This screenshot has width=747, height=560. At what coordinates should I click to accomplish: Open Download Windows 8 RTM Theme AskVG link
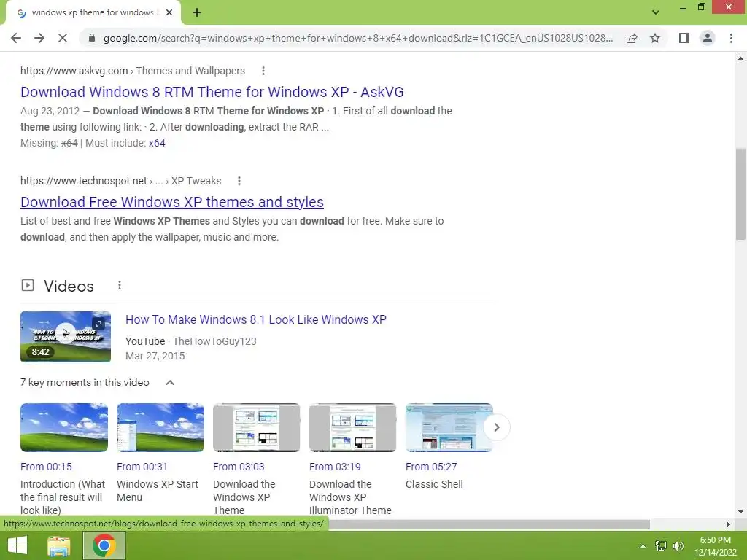click(x=212, y=92)
